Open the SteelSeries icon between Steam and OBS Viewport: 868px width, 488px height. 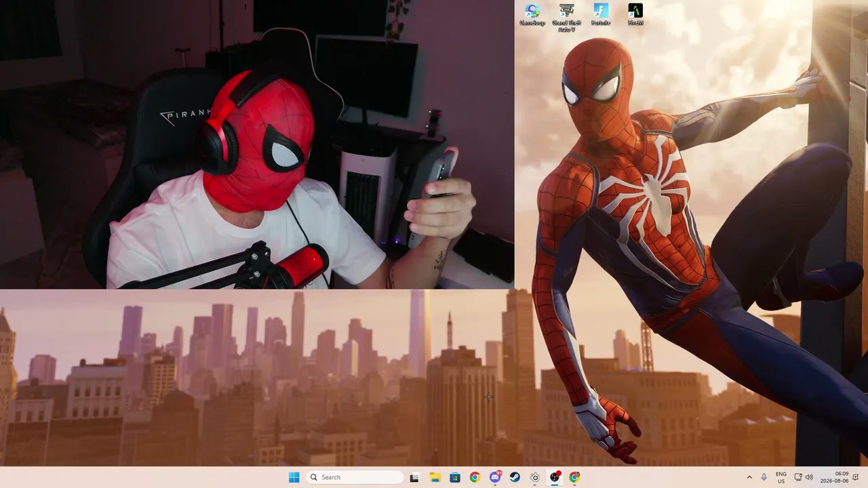535,477
